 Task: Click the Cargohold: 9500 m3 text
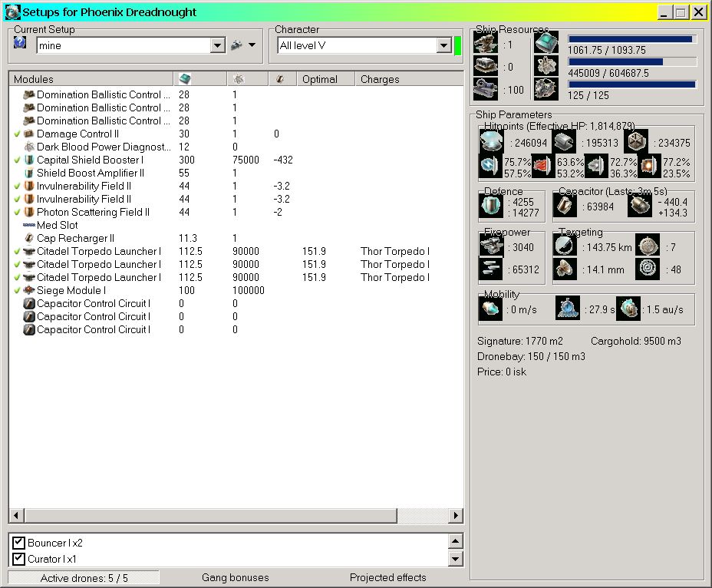[636, 342]
